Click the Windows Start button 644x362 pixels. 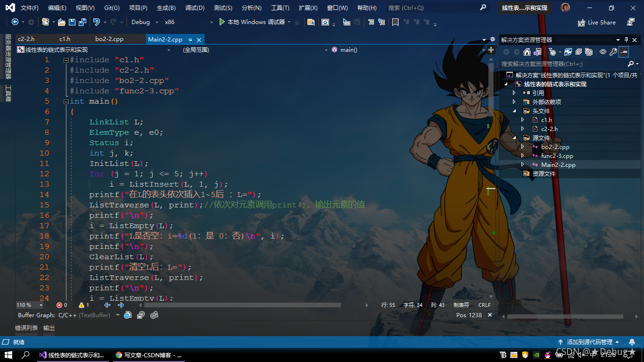click(8, 355)
